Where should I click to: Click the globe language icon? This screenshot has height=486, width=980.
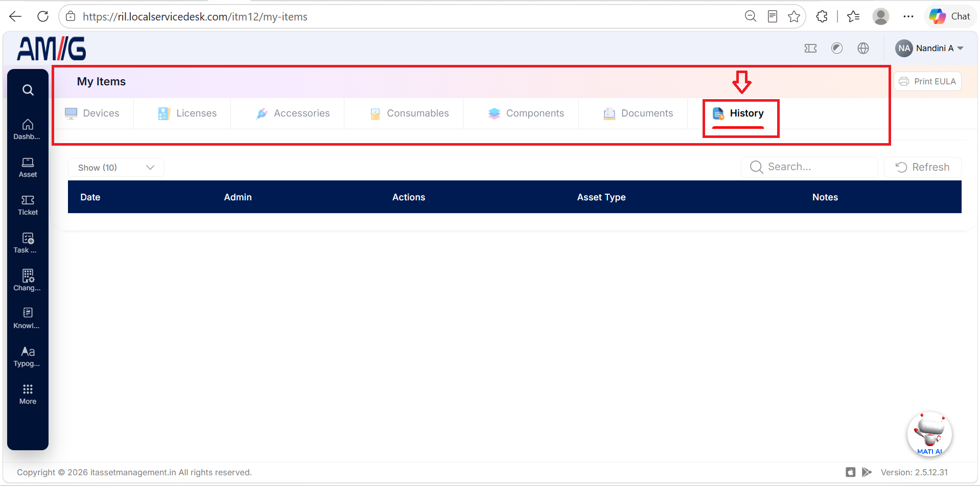[x=863, y=48]
